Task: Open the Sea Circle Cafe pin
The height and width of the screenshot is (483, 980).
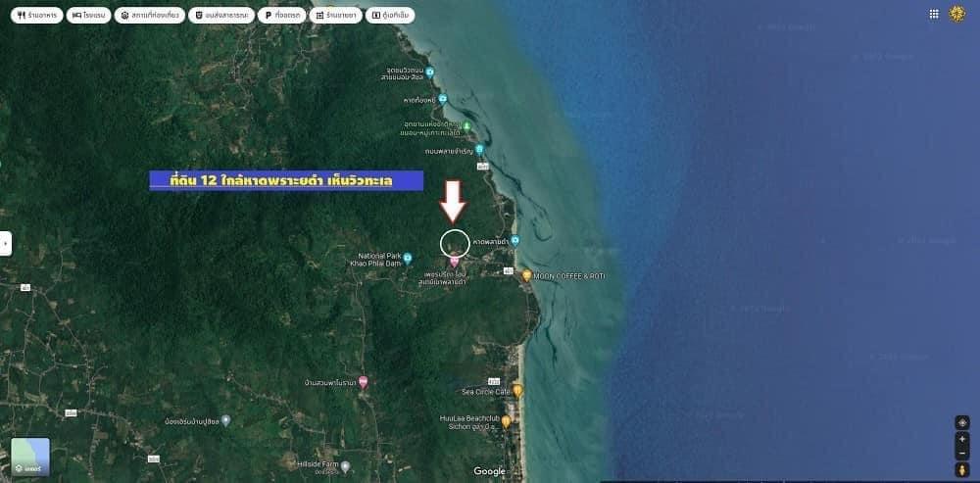Action: coord(517,391)
